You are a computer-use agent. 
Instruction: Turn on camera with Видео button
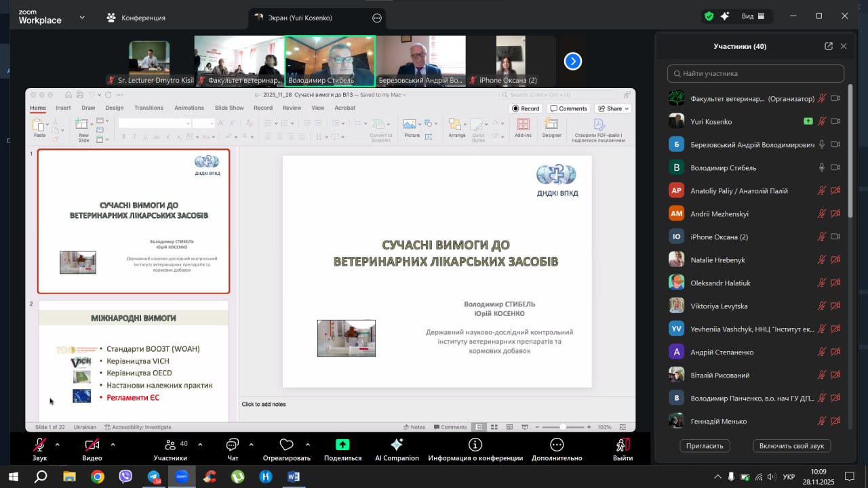(92, 445)
